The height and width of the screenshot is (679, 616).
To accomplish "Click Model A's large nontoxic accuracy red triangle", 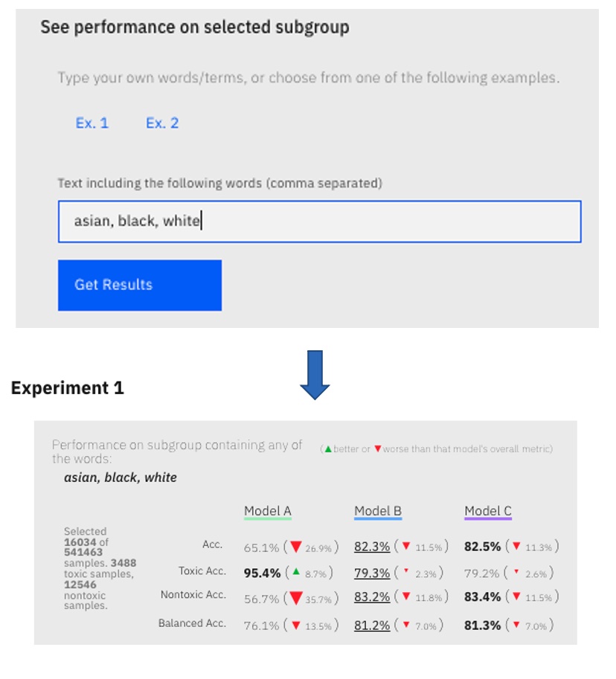I will (x=296, y=598).
